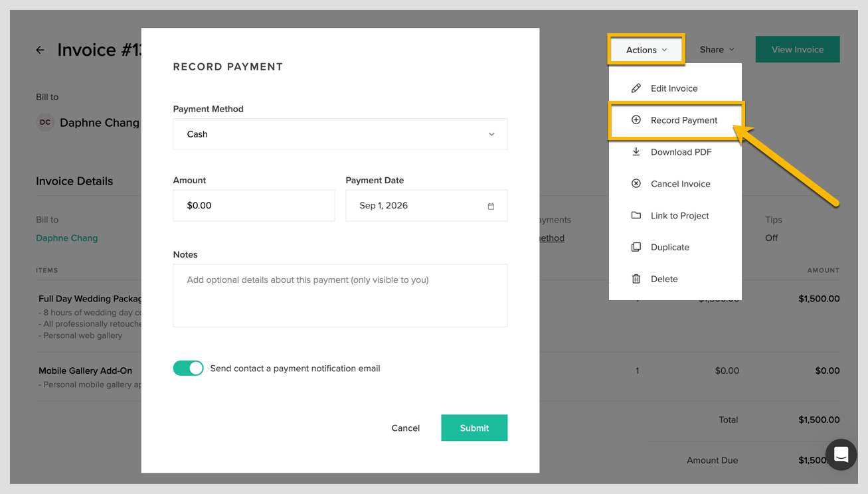Click the Daphne Chang name in header
Screen dimensions: 868x494
pos(100,123)
